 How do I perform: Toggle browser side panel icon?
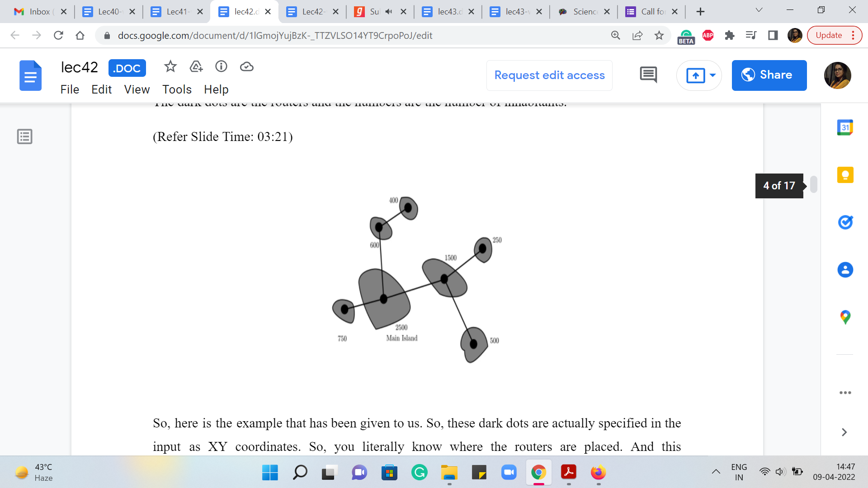773,35
